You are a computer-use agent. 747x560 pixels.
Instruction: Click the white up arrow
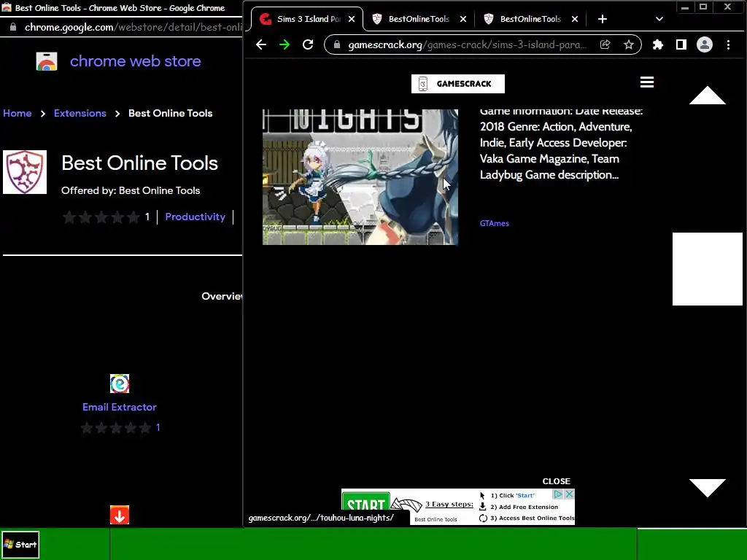tap(708, 96)
